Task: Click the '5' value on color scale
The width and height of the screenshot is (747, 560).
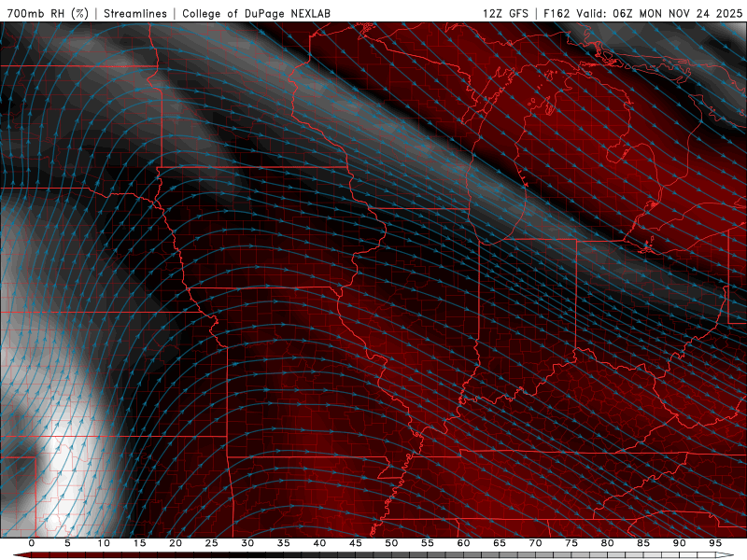Action: pos(67,543)
